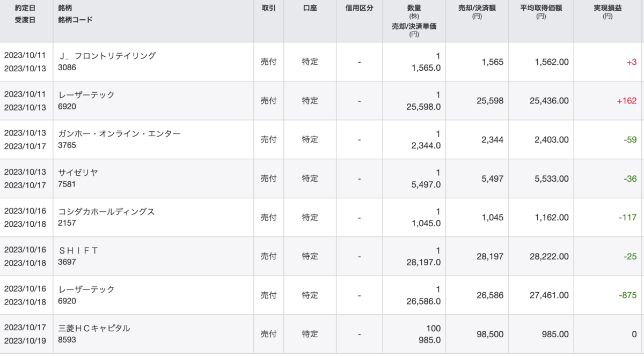Click the 98,500 sale amount cell
The width and height of the screenshot is (644, 357).
[490, 334]
